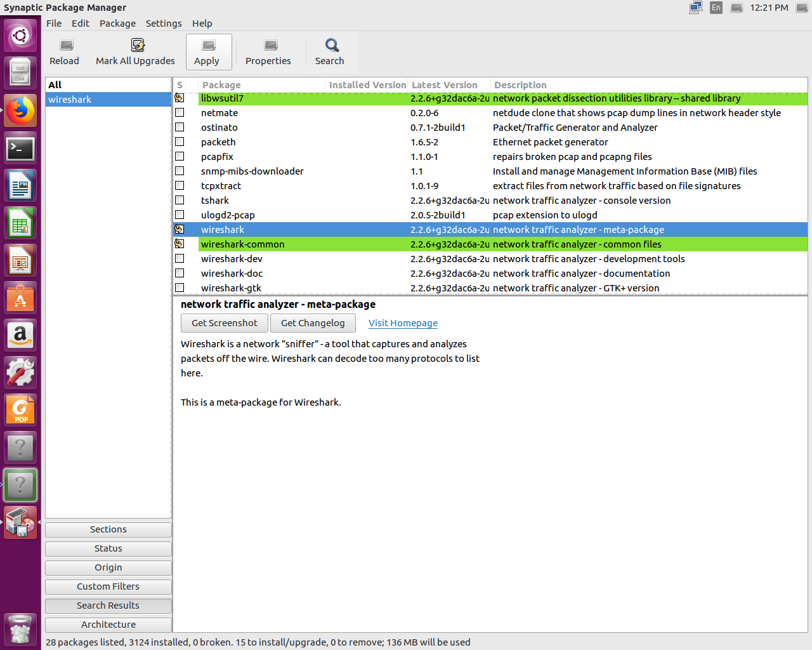Click Mark All Upgrades icon
Screen dimensions: 812x650
coord(137,46)
